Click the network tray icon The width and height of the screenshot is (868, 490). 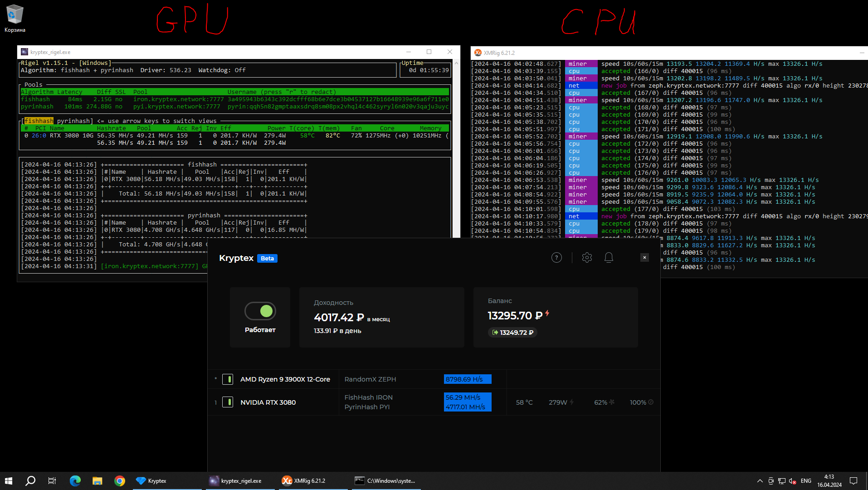782,481
